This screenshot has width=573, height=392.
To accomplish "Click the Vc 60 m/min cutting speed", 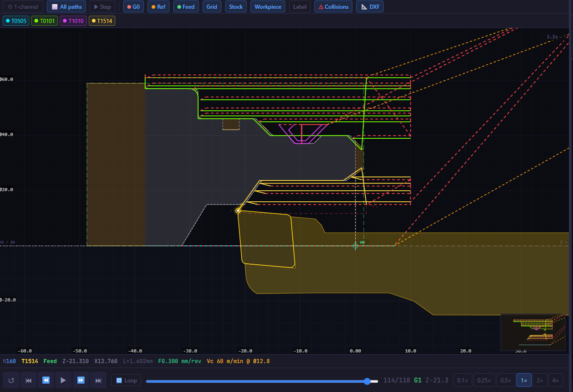I will (x=238, y=361).
